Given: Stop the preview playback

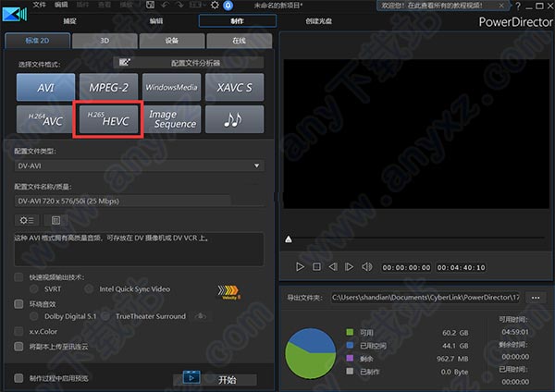Looking at the screenshot, I should pyautogui.click(x=316, y=267).
